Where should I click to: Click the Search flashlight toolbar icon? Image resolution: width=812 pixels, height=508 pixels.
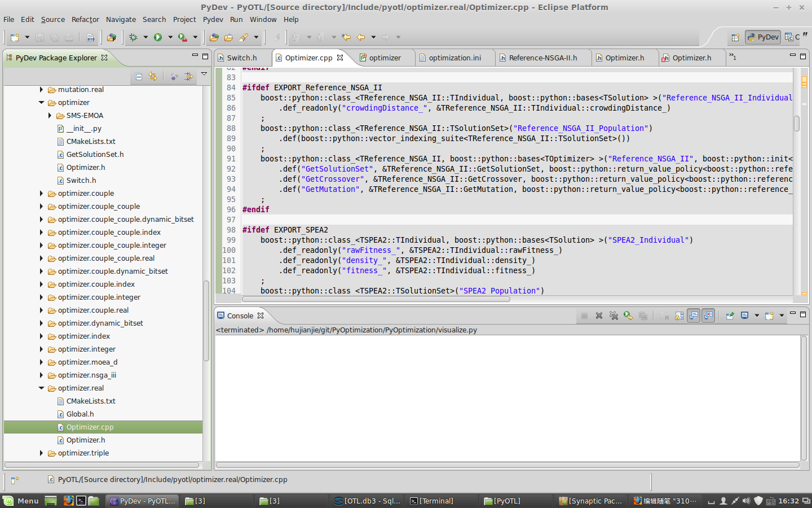click(x=244, y=37)
